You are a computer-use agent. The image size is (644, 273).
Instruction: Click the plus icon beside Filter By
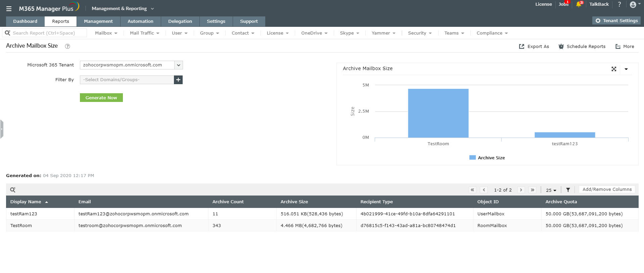(x=178, y=80)
